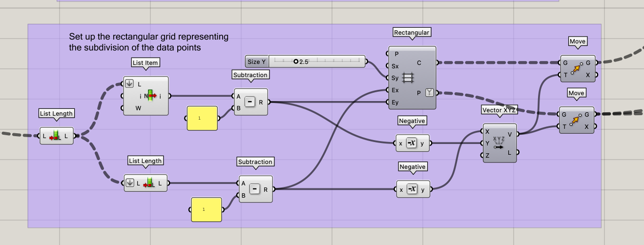Click the Ey input on Rectangular component
Viewport: 644px width, 245px height.
click(395, 102)
